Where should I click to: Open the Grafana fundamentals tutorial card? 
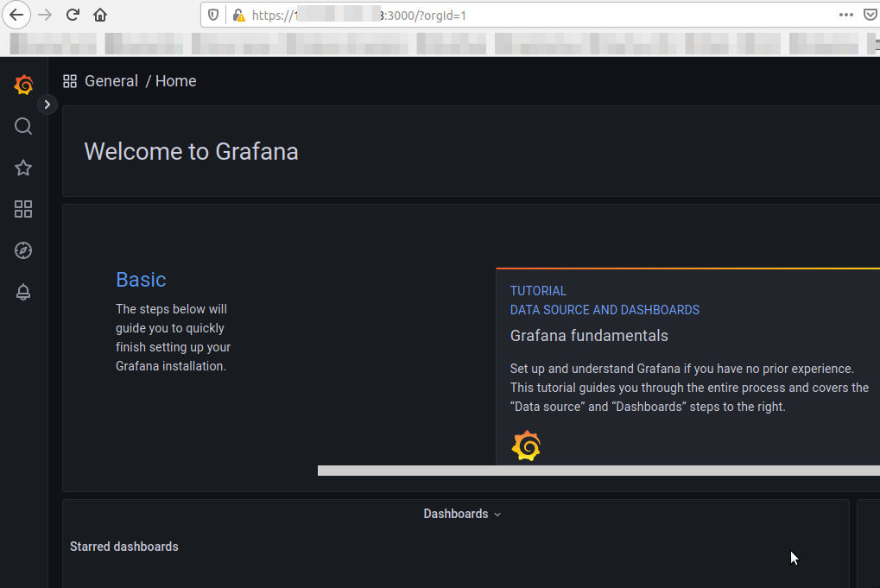(589, 336)
